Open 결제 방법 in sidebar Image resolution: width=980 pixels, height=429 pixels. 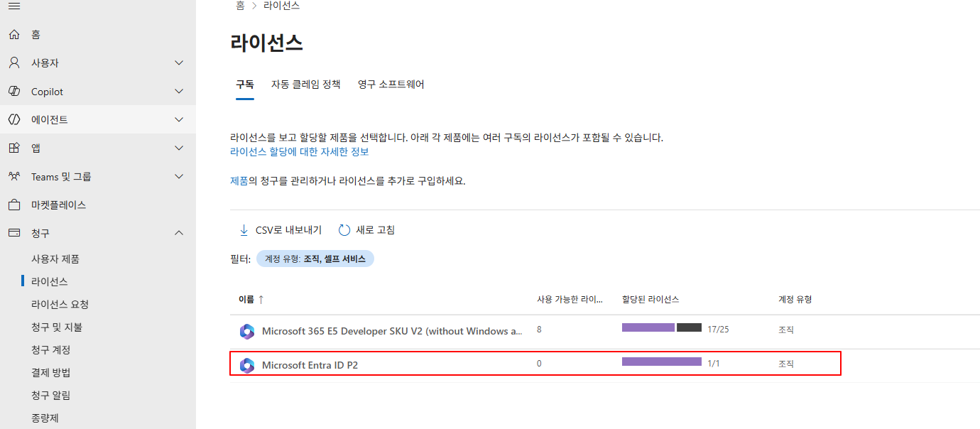pyautogui.click(x=50, y=373)
